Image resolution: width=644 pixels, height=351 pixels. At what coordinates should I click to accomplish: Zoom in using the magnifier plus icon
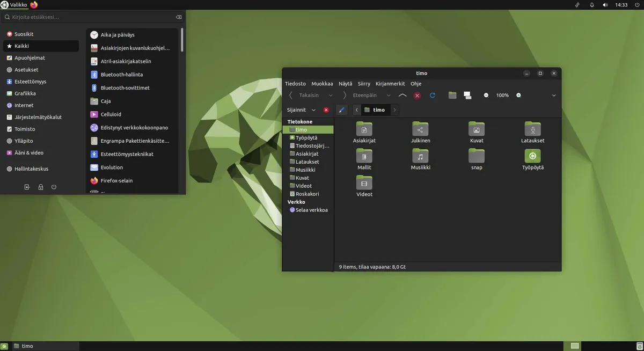click(x=518, y=95)
